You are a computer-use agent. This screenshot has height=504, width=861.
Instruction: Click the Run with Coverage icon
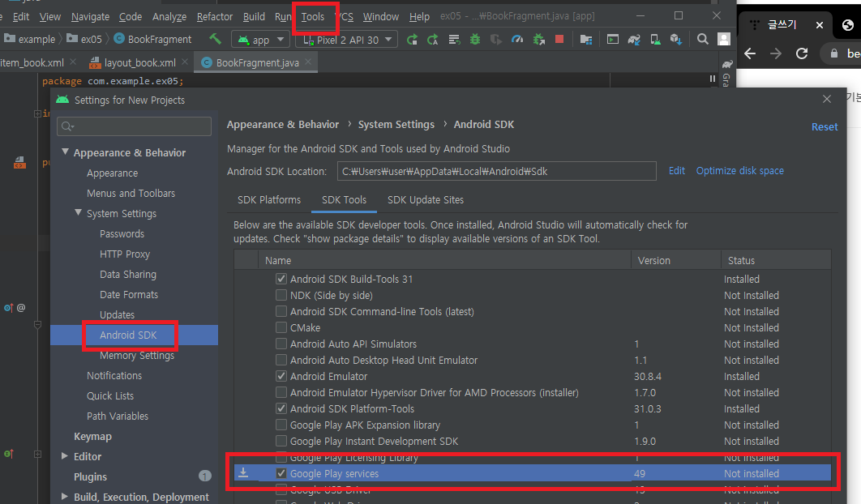pyautogui.click(x=496, y=40)
